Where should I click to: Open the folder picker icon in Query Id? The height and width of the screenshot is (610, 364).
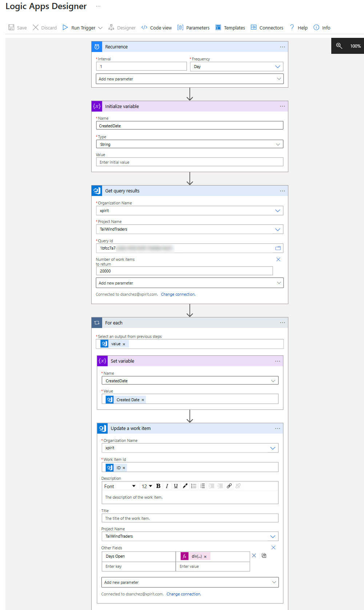point(278,248)
